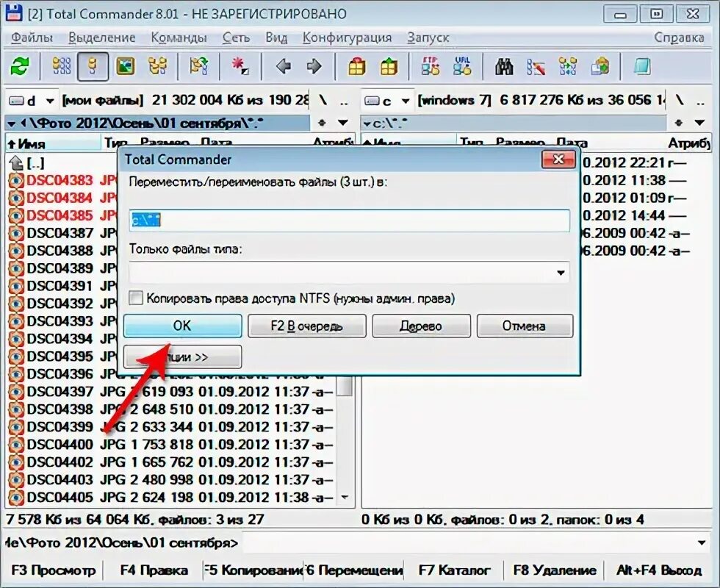The width and height of the screenshot is (720, 588).
Task: Open the URL new FTP connection icon
Action: [462, 67]
